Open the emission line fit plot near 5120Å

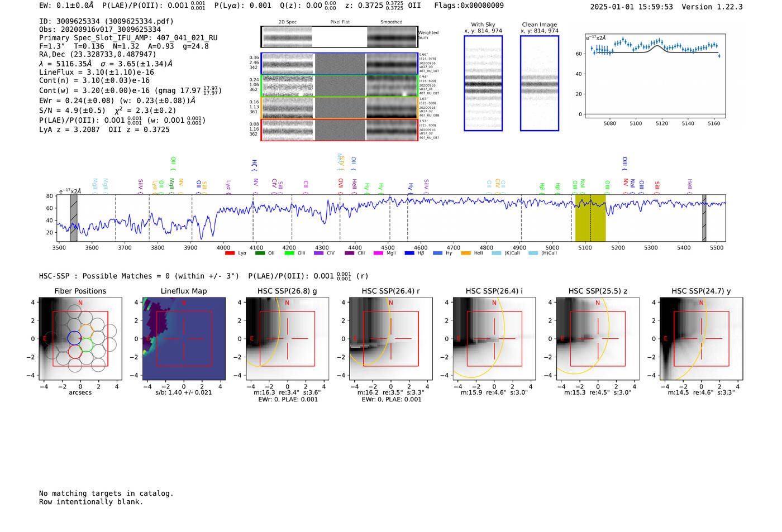655,76
